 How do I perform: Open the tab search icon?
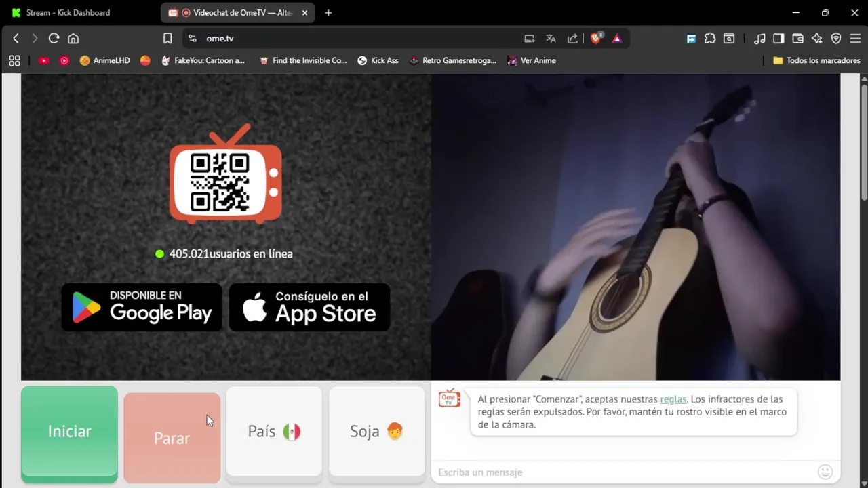[x=729, y=39]
